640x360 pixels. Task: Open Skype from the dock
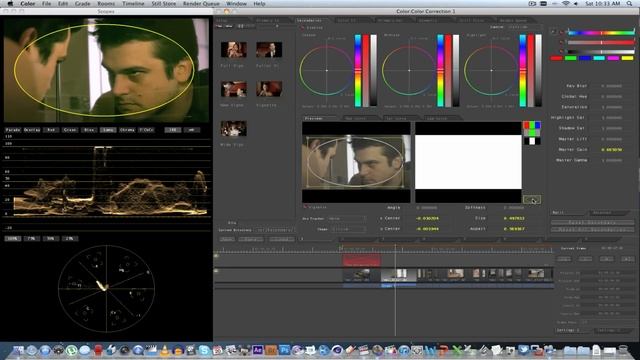coord(204,350)
